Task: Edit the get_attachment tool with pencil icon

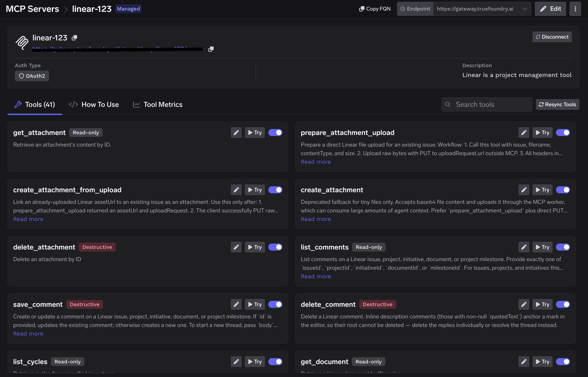Action: pyautogui.click(x=236, y=133)
